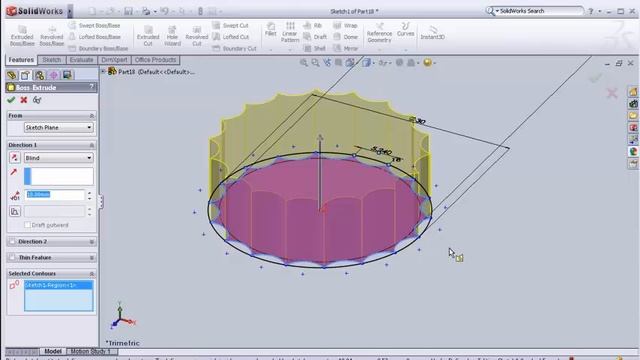
Task: Select the Revolved Boss/Base tool
Action: click(52, 36)
